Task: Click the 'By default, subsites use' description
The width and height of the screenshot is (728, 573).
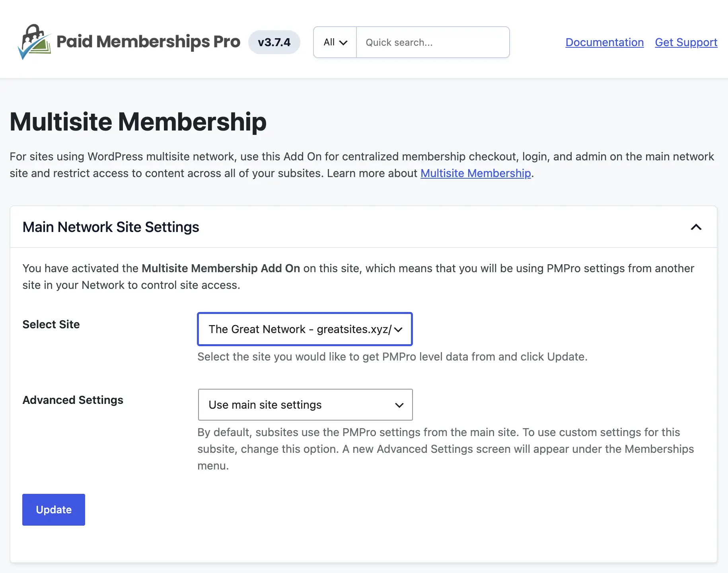Action: (x=446, y=449)
